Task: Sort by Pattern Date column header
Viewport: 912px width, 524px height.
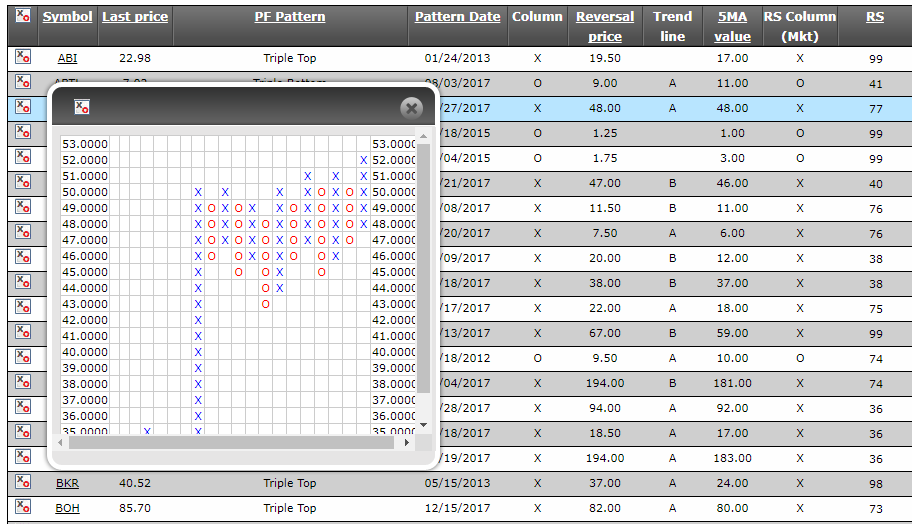Action: pos(457,17)
